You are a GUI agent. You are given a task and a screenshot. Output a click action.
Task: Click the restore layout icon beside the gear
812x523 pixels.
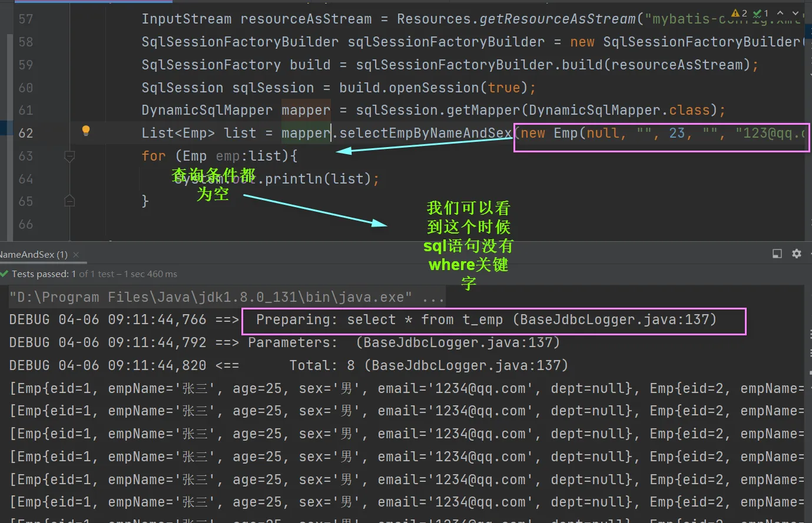click(x=777, y=254)
